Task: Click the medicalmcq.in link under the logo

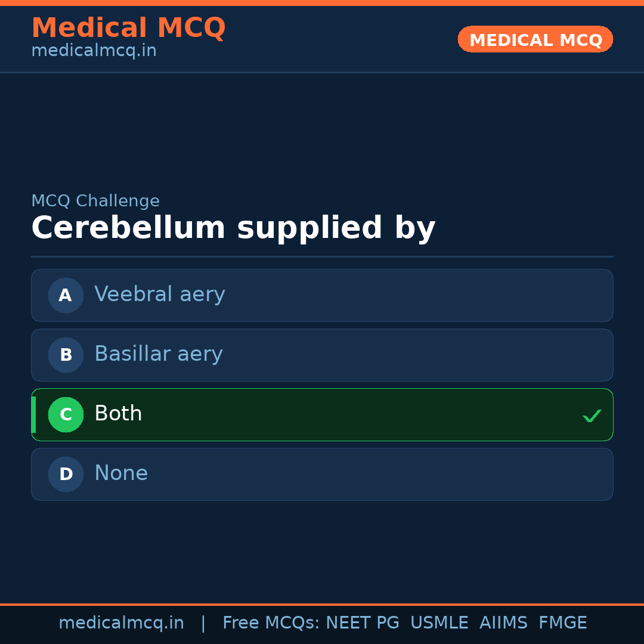Action: pyautogui.click(x=93, y=50)
